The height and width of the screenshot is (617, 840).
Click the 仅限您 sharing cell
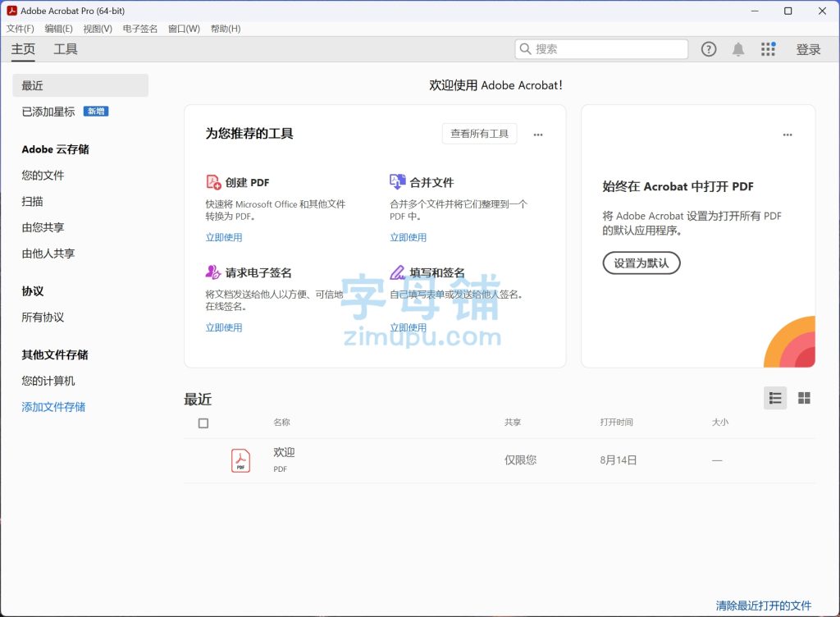(x=520, y=460)
